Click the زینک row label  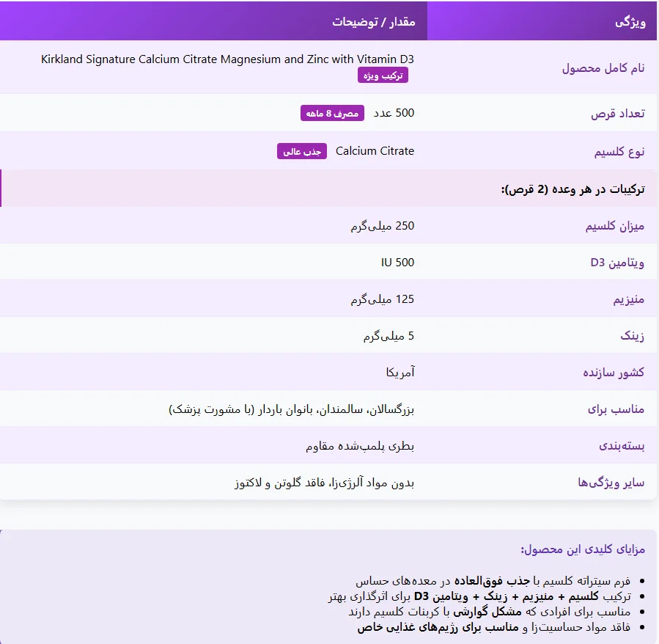[x=632, y=336]
